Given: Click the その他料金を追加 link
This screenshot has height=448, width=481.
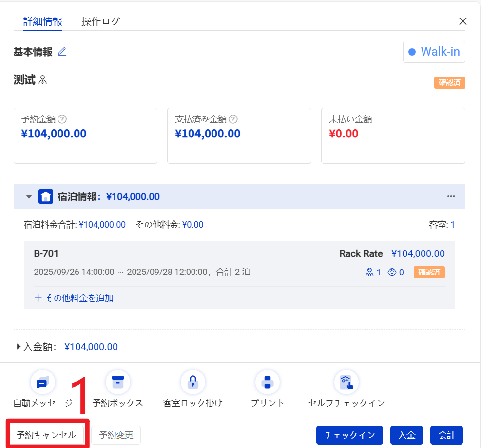Looking at the screenshot, I should pos(74,298).
